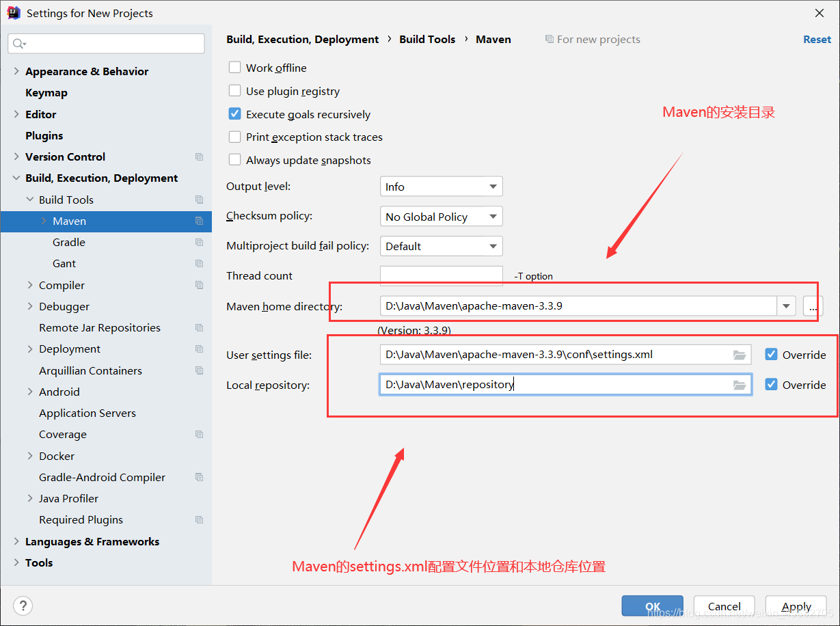Viewport: 840px width, 626px height.
Task: Expand the Languages & Frameworks section
Action: click(x=16, y=541)
